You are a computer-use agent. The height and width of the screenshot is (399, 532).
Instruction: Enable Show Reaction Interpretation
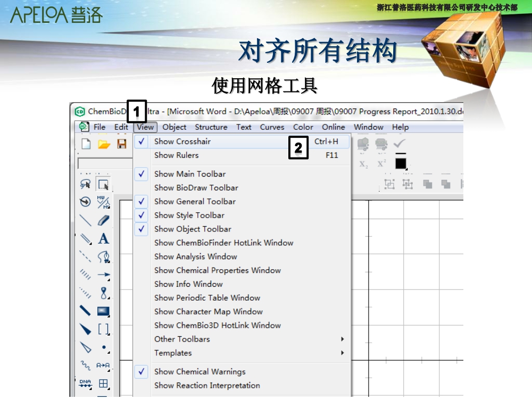[x=242, y=385]
